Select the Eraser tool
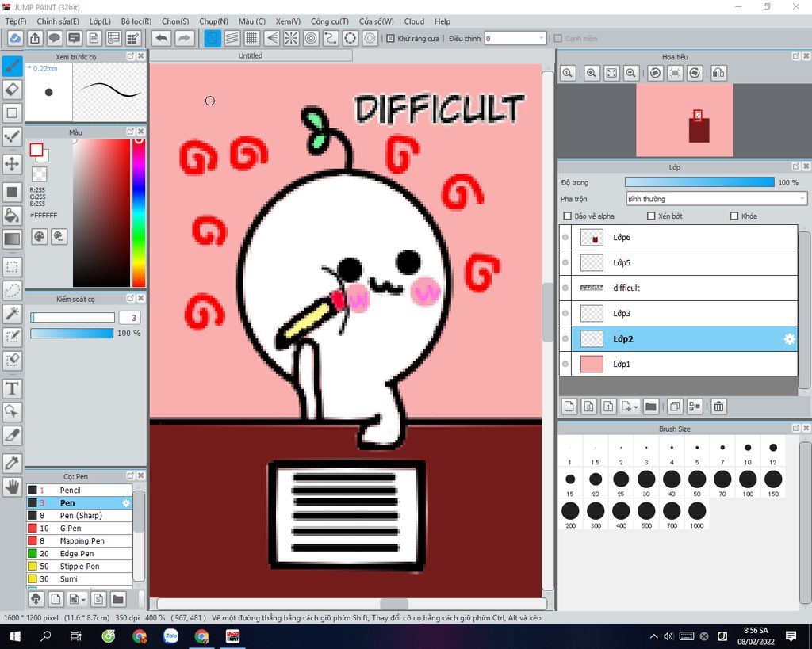This screenshot has width=812, height=649. (x=13, y=89)
